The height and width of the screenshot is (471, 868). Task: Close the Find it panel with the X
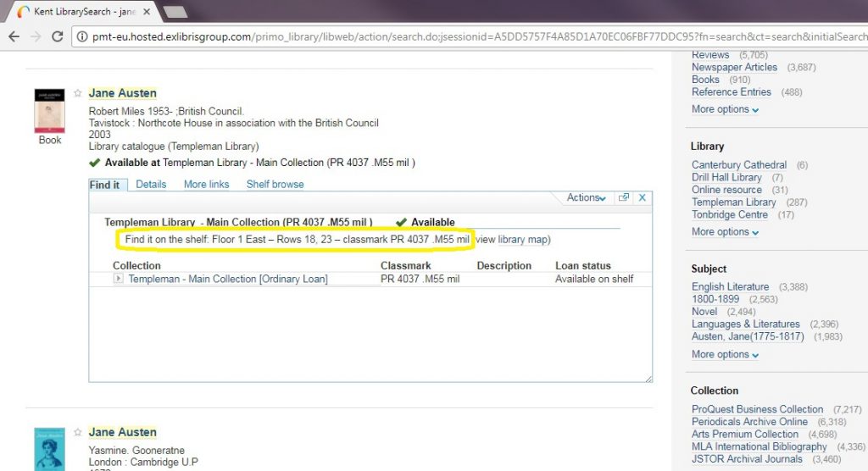(x=643, y=197)
